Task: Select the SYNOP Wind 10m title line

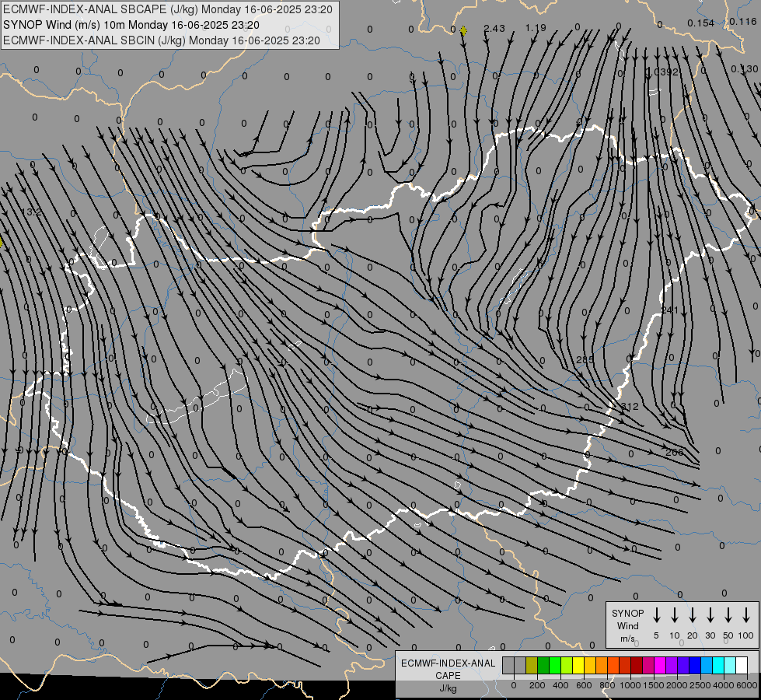Action: (x=131, y=25)
